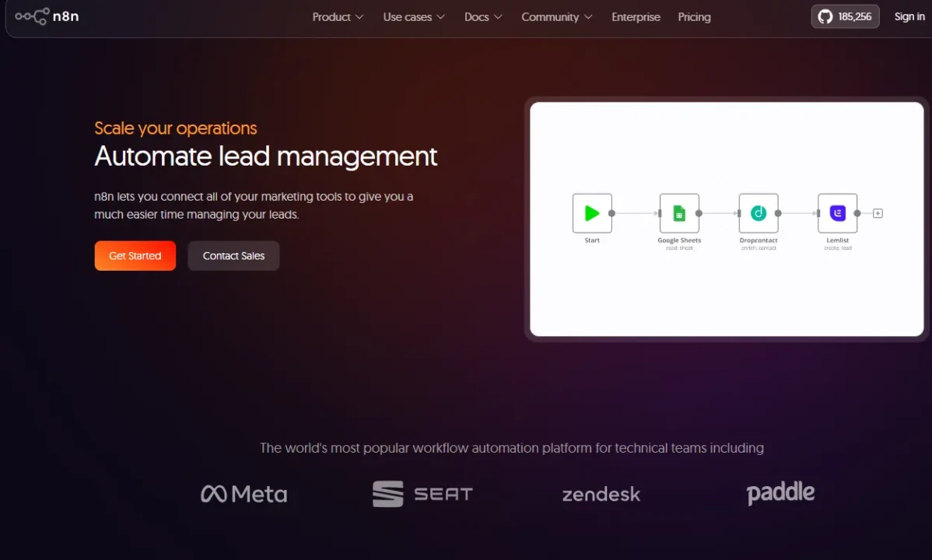Image resolution: width=932 pixels, height=560 pixels.
Task: Click the Sign in link
Action: click(x=909, y=16)
